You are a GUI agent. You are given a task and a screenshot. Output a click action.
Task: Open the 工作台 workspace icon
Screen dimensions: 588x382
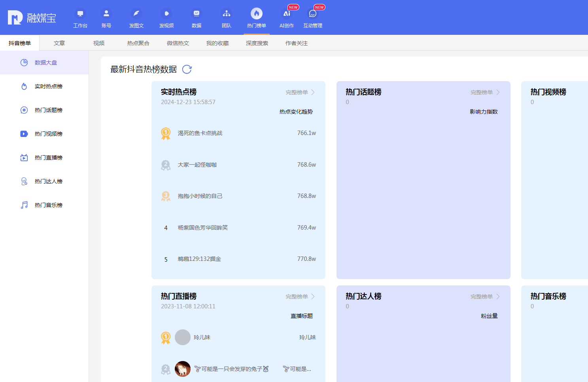(80, 13)
